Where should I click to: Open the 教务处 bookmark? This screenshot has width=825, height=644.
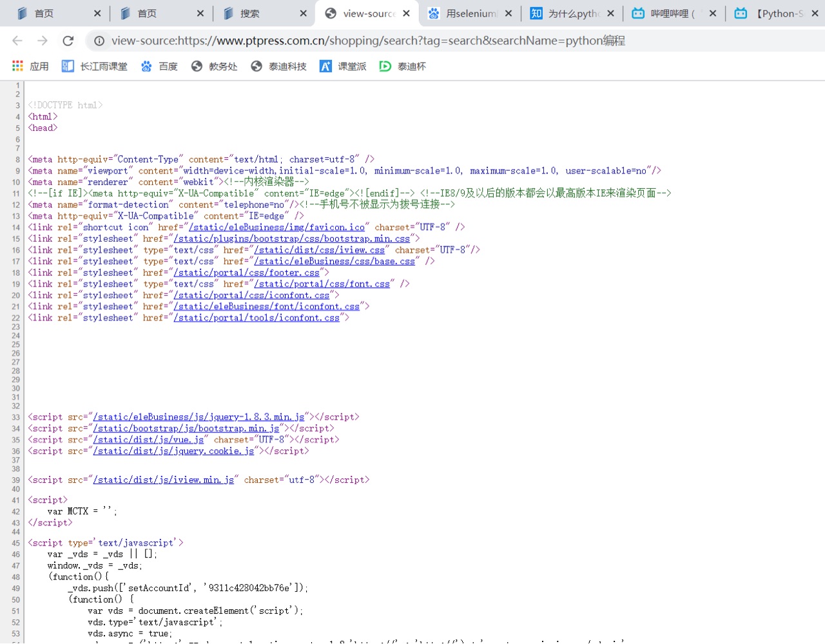pos(214,66)
